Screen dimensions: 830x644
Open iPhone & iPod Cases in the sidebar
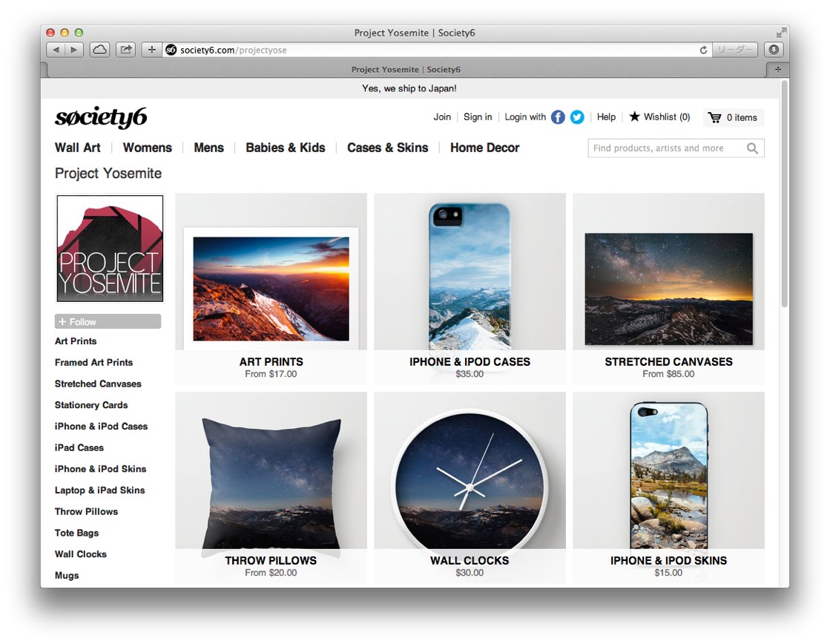[101, 427]
